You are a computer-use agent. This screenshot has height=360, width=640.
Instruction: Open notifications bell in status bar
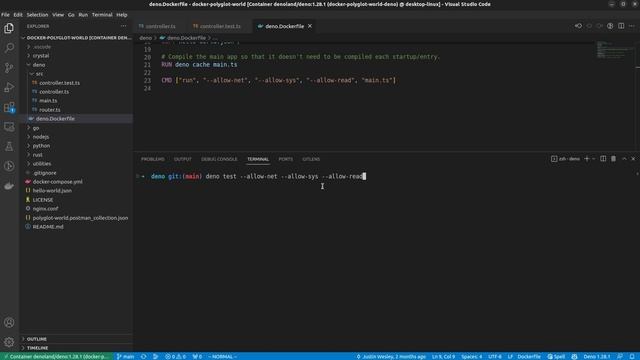(632, 356)
